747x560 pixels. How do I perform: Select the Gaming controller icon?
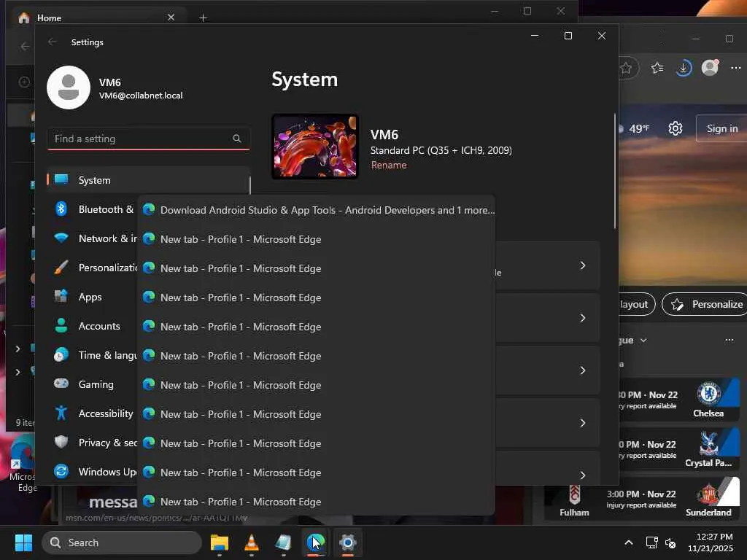tap(61, 384)
